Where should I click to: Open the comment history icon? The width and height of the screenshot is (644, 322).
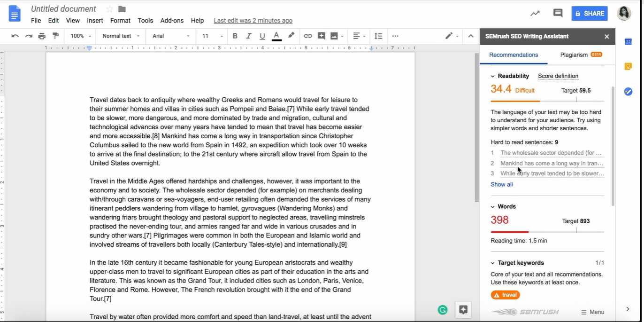coord(558,13)
